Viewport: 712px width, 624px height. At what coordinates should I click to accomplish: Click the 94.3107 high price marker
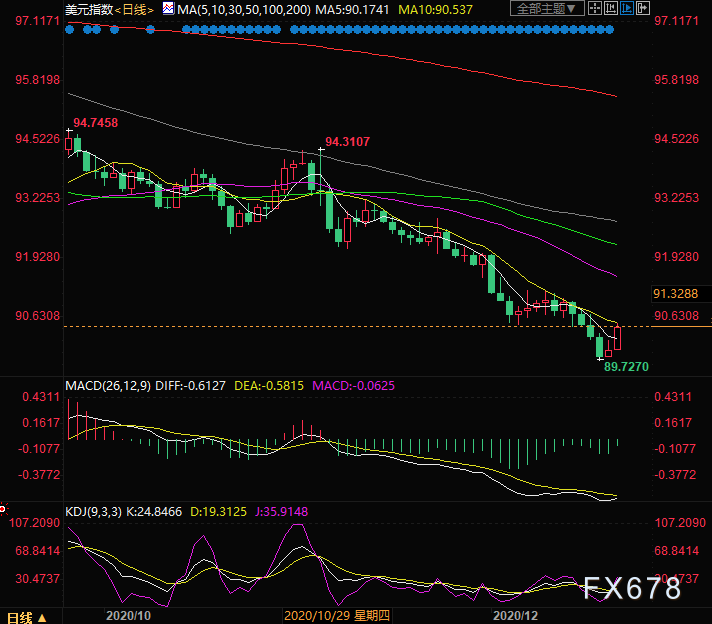pyautogui.click(x=347, y=142)
